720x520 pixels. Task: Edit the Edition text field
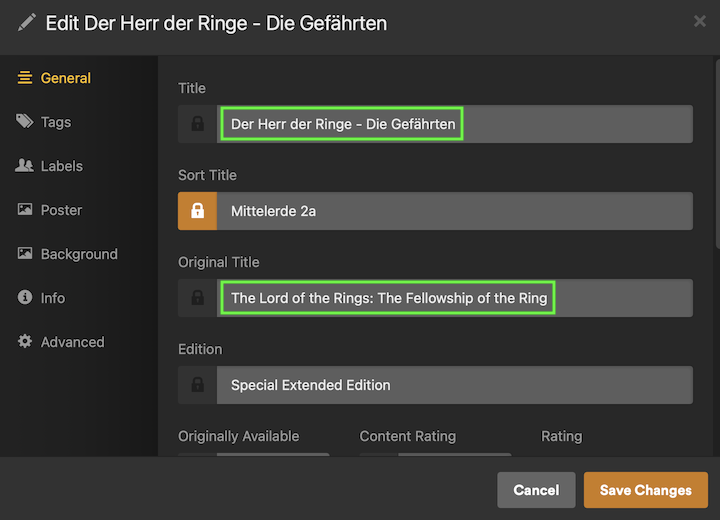(454, 385)
